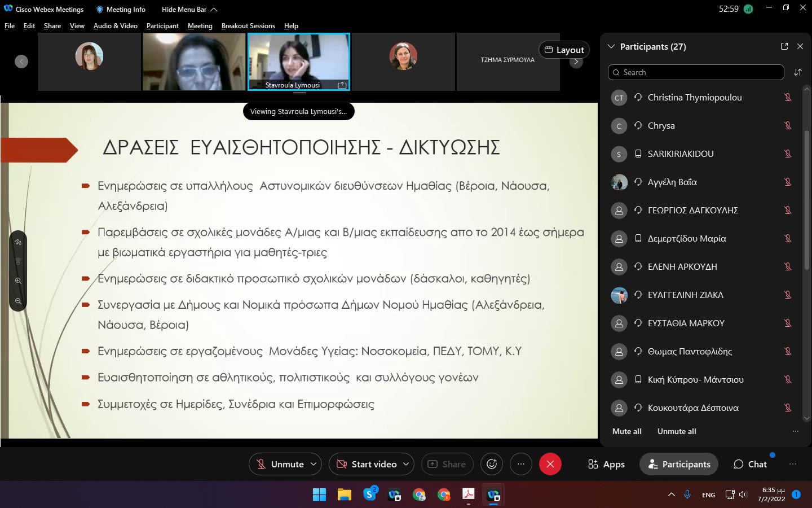Screen dimensions: 812x508
Task: Open more options ellipsis in meeting controls
Action: (521, 464)
